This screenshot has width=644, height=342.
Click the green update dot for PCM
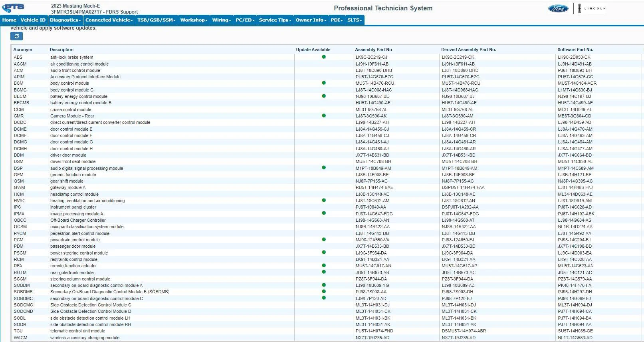(324, 240)
